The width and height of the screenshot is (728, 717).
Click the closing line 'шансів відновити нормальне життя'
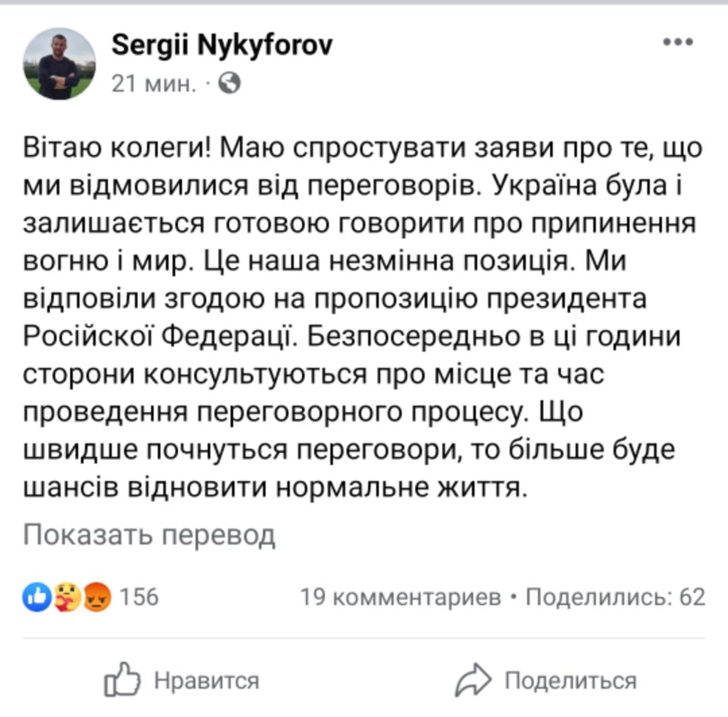coord(275,487)
